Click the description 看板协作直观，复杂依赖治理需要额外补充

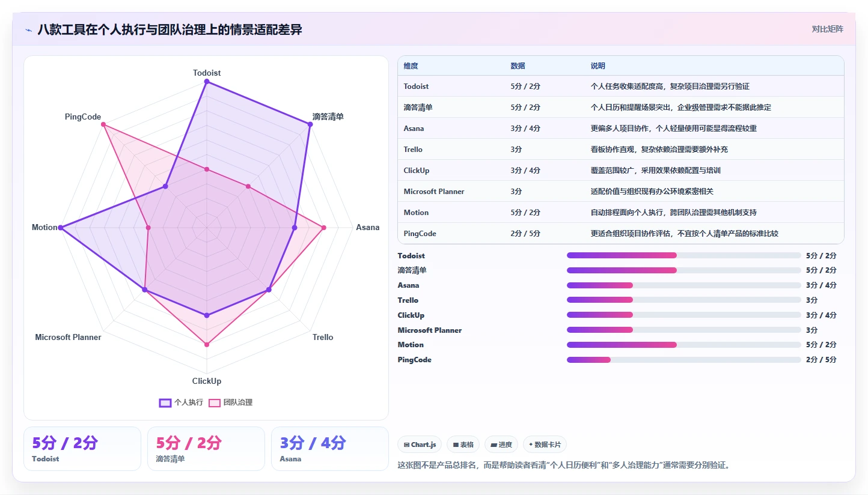(x=659, y=150)
